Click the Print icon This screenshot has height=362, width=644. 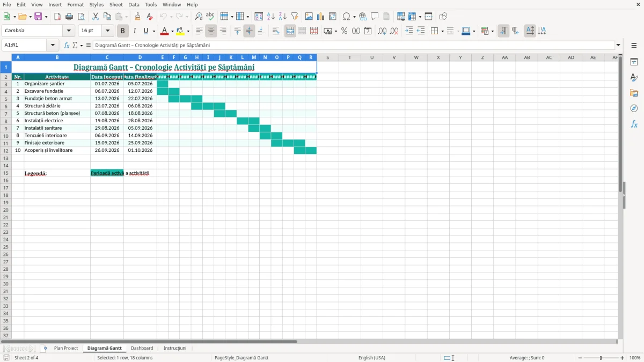[x=69, y=17]
